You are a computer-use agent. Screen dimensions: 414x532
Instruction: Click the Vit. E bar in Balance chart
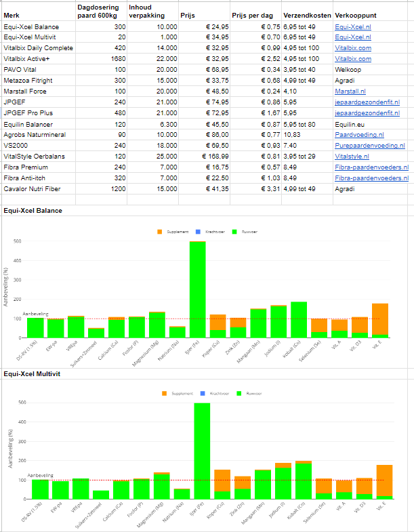[380, 321]
